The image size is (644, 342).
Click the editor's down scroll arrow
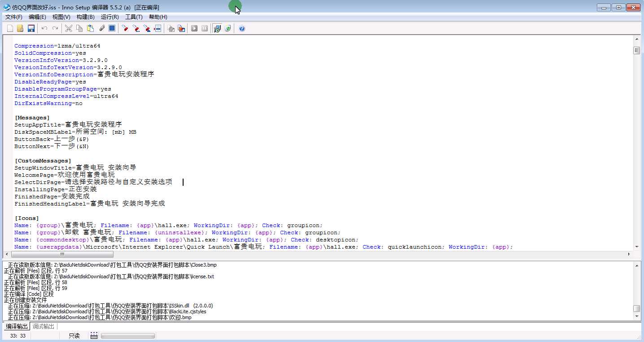click(636, 246)
